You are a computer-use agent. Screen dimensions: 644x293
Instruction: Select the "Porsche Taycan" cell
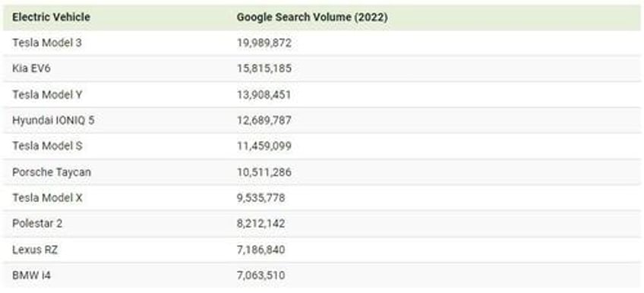pyautogui.click(x=52, y=172)
